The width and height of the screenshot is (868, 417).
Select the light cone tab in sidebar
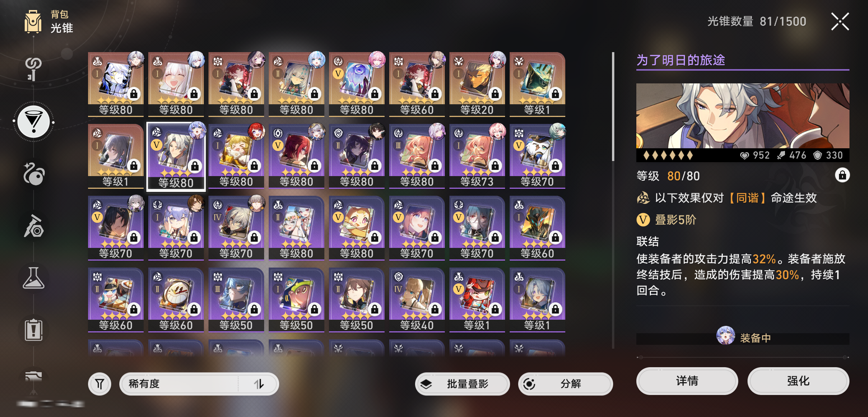(x=34, y=122)
